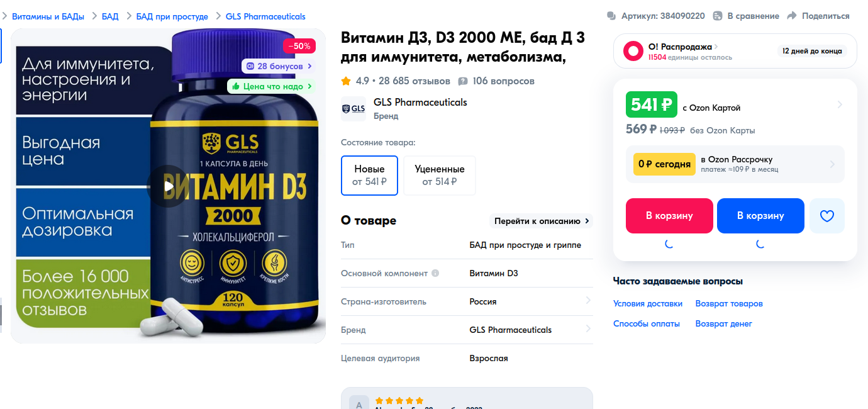Click the star rating 4.9
This screenshot has width=868, height=409.
point(355,81)
